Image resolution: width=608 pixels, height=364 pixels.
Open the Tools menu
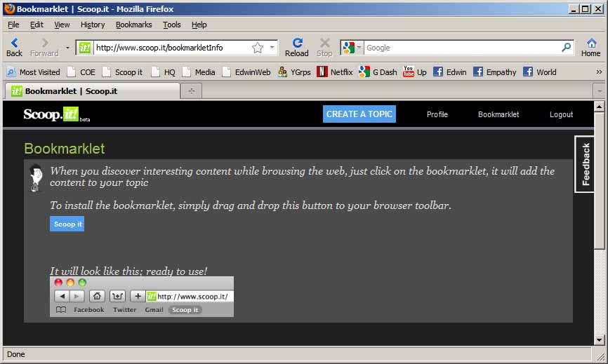(x=171, y=25)
